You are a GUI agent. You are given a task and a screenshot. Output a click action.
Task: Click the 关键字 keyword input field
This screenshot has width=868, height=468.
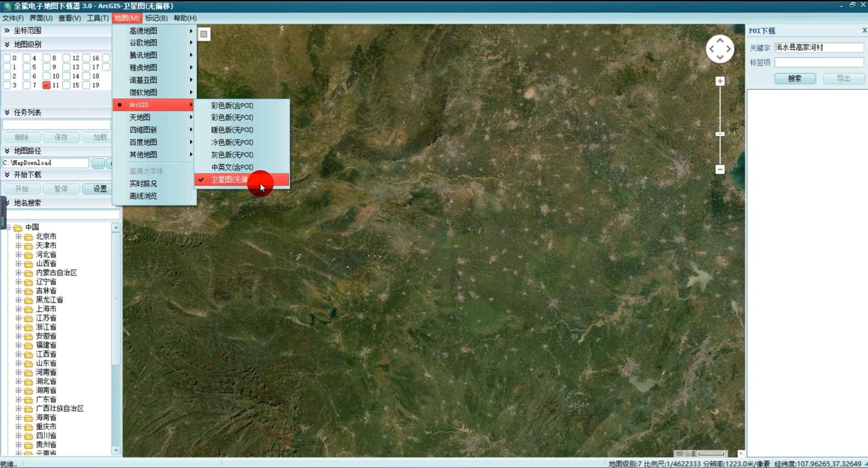(819, 47)
